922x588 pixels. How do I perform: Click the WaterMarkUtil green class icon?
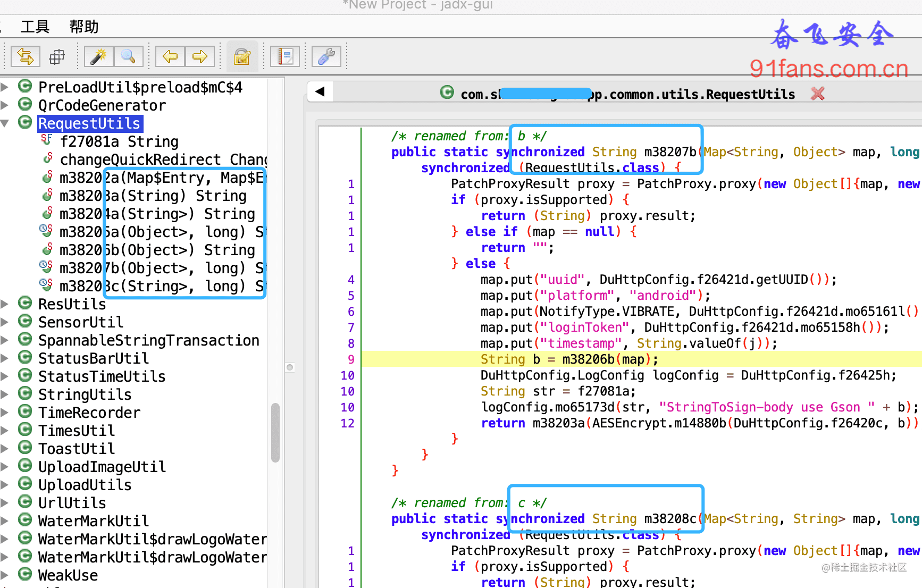click(x=25, y=520)
